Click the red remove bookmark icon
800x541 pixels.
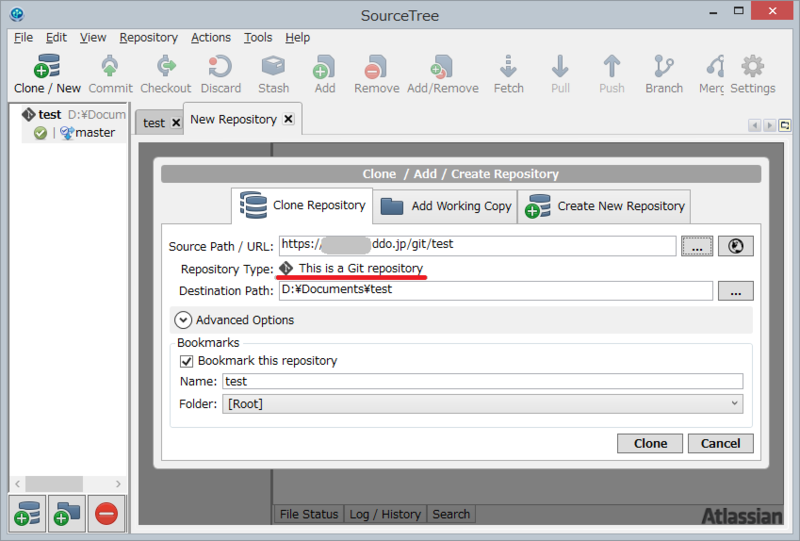tap(106, 513)
